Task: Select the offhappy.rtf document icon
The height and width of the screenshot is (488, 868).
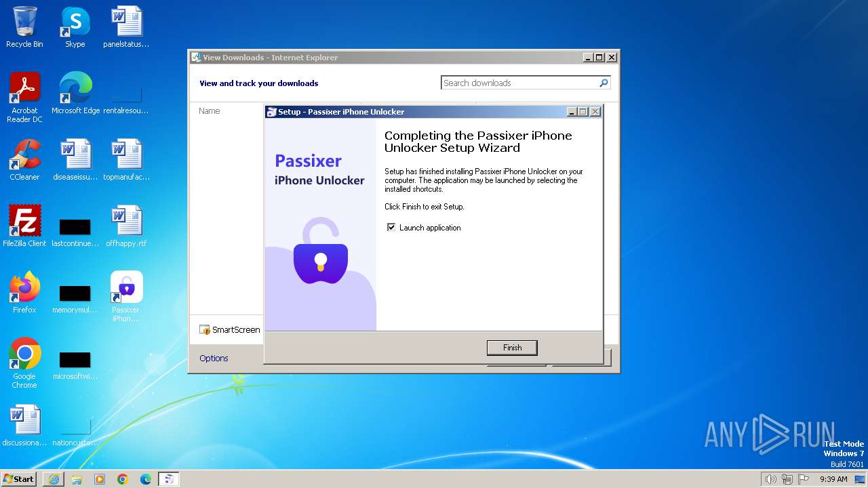Action: click(x=127, y=226)
